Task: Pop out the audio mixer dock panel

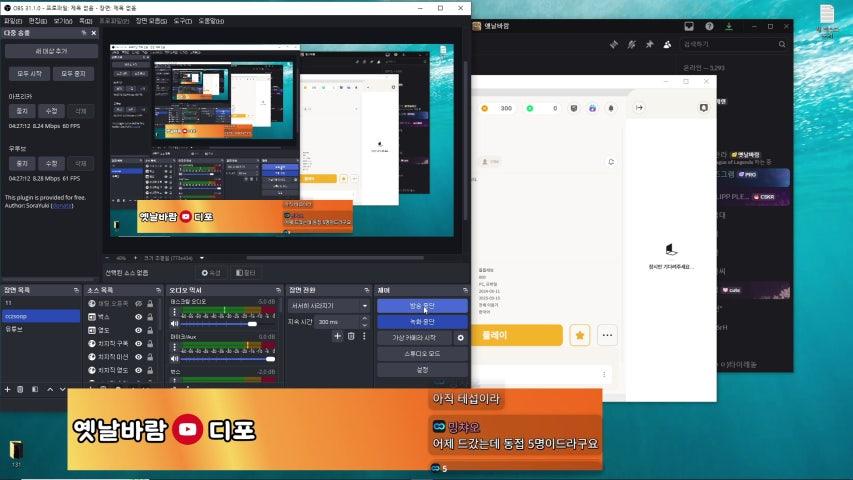Action: pyautogui.click(x=278, y=291)
